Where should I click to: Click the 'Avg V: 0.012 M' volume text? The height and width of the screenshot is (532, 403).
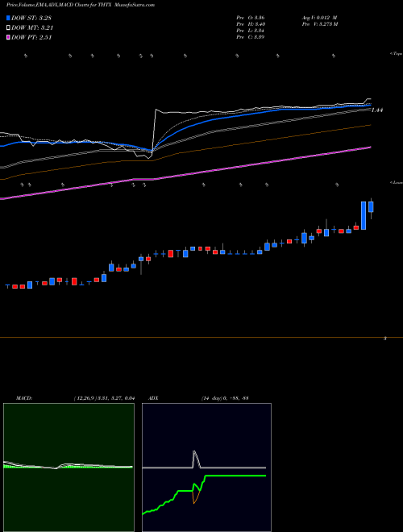[319, 18]
